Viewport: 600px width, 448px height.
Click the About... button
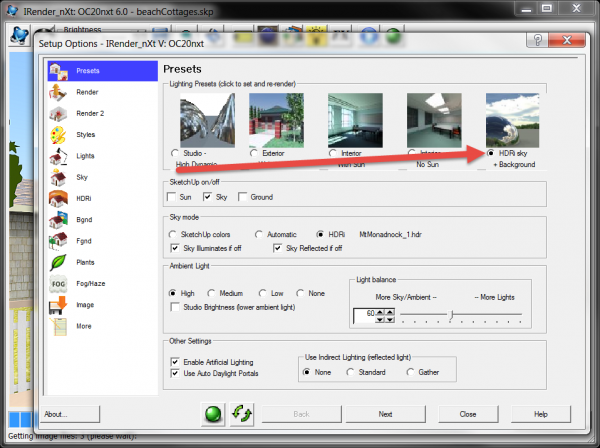70,413
